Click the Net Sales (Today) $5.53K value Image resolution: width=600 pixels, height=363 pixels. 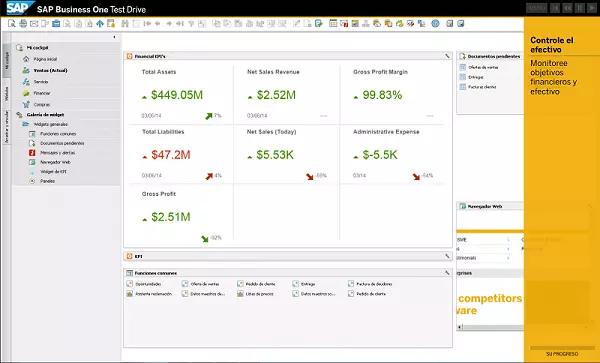pyautogui.click(x=275, y=155)
